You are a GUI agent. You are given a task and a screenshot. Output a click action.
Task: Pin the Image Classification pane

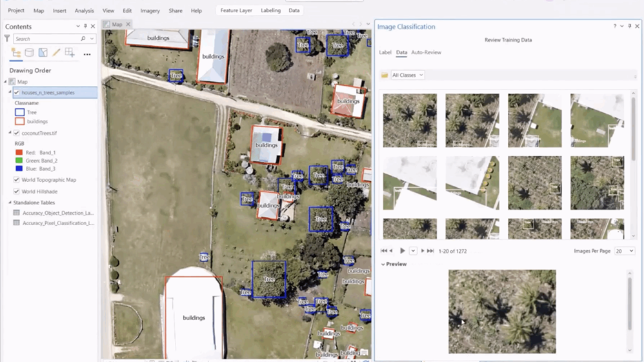pyautogui.click(x=630, y=26)
